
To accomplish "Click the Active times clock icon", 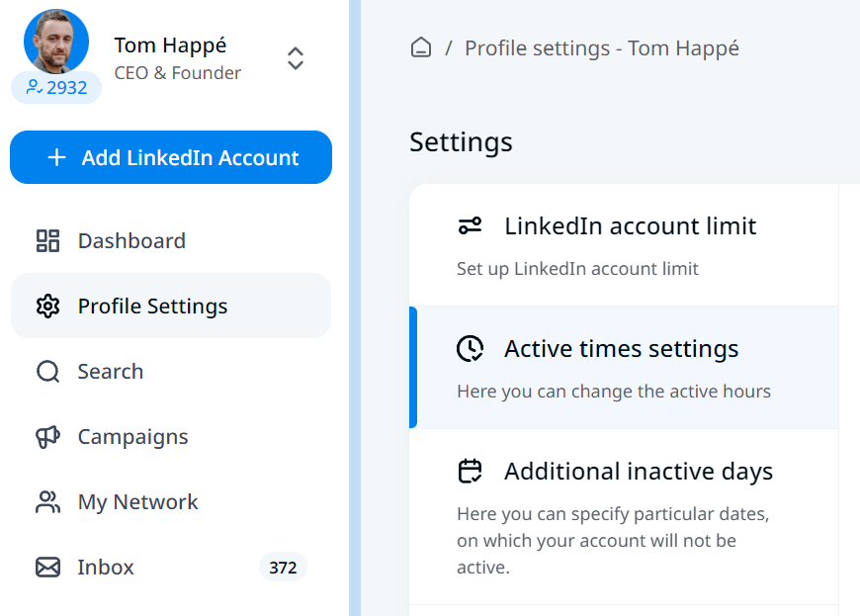I will point(470,349).
